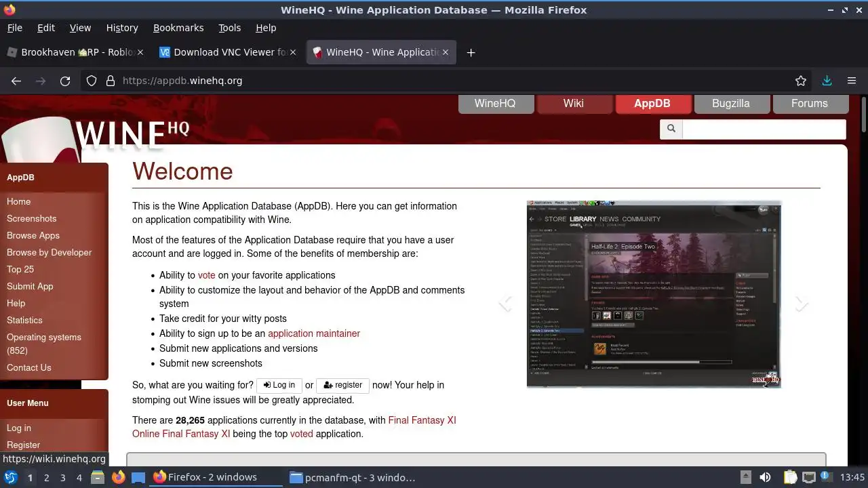Viewport: 868px width, 488px height.
Task: Switch to virtual desktop 2
Action: [x=46, y=478]
